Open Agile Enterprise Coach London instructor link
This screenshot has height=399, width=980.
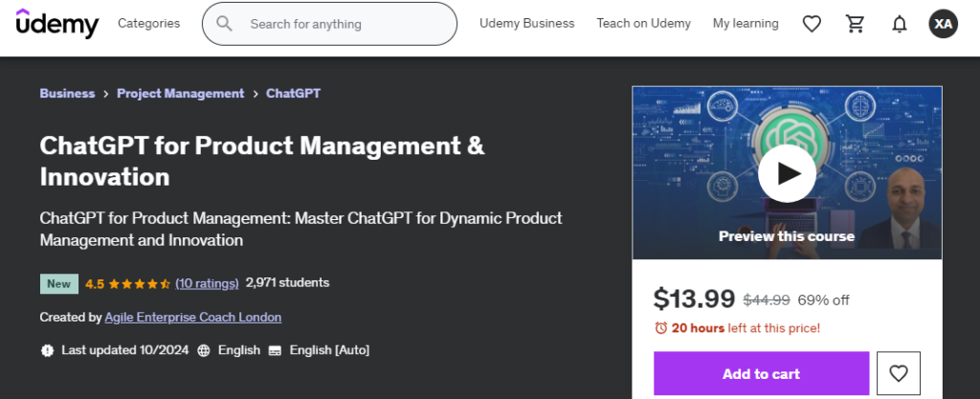[193, 318]
